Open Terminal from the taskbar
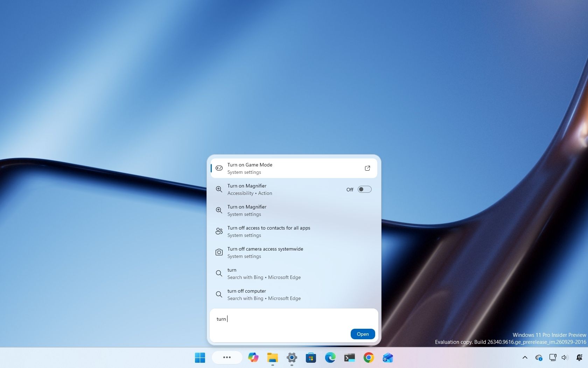This screenshot has width=588, height=368. pos(349,357)
